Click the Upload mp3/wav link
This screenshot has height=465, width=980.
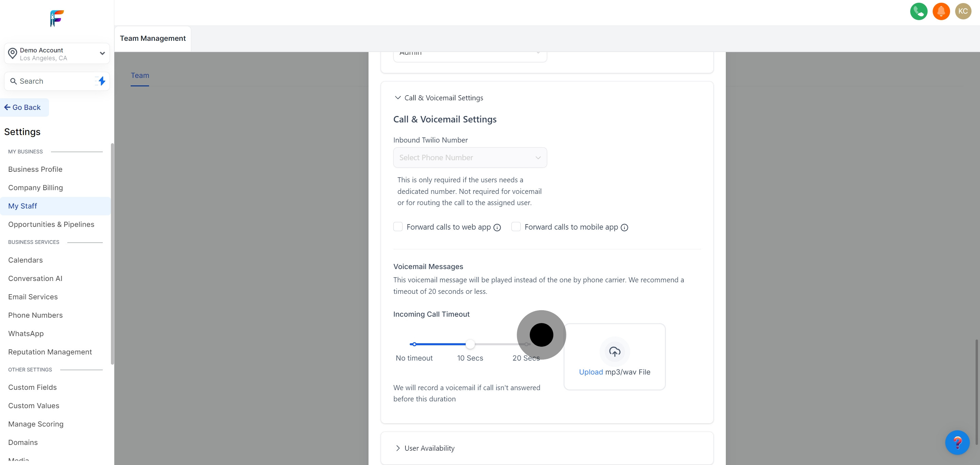[x=590, y=372]
